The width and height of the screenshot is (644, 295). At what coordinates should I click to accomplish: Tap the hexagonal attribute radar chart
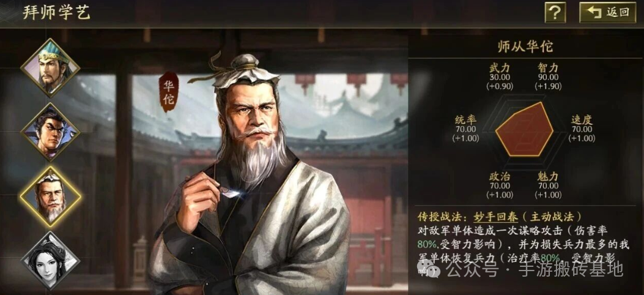524,129
